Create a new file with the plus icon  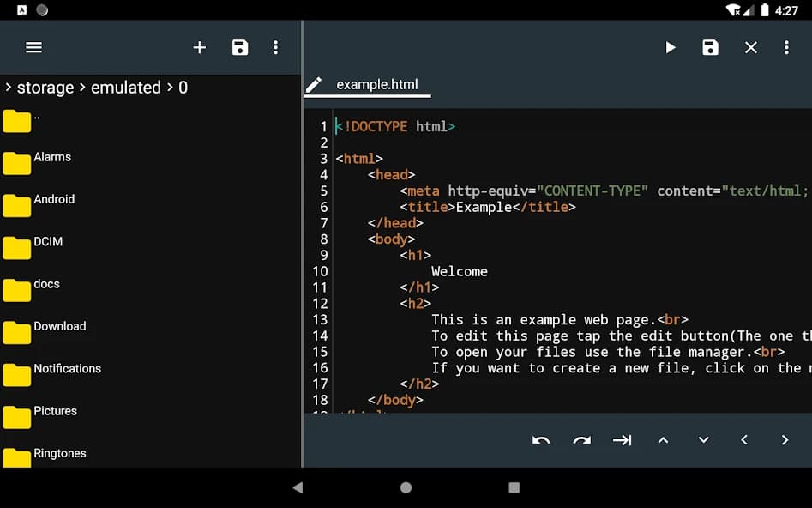click(x=199, y=47)
